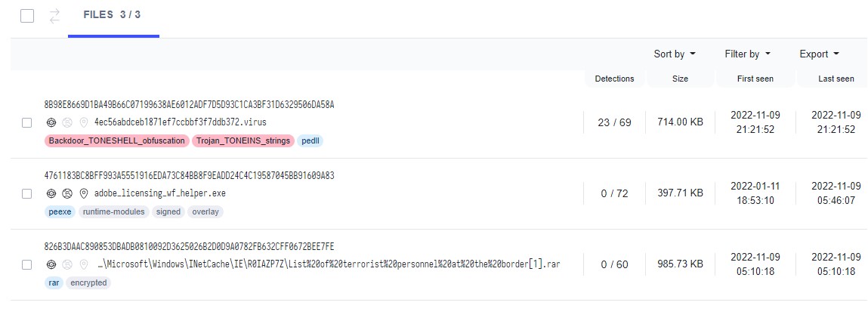Click the circular graph icon for the .virus file
This screenshot has width=868, height=321.
[67, 122]
